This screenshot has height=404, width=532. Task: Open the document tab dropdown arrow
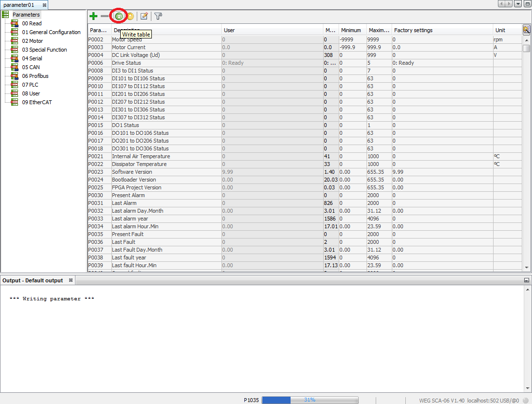(517, 3)
